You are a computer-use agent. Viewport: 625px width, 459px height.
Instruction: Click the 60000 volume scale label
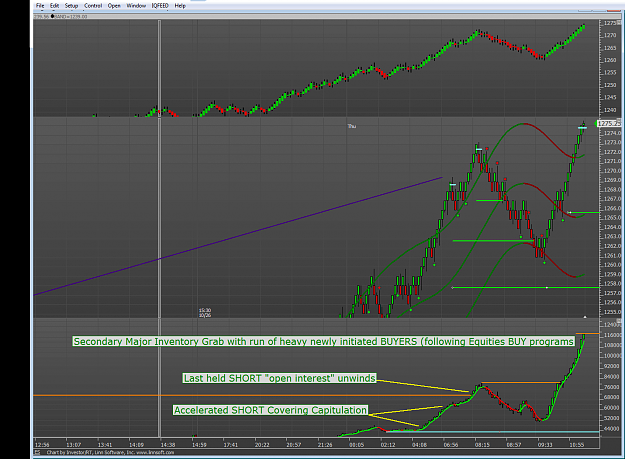click(612, 408)
